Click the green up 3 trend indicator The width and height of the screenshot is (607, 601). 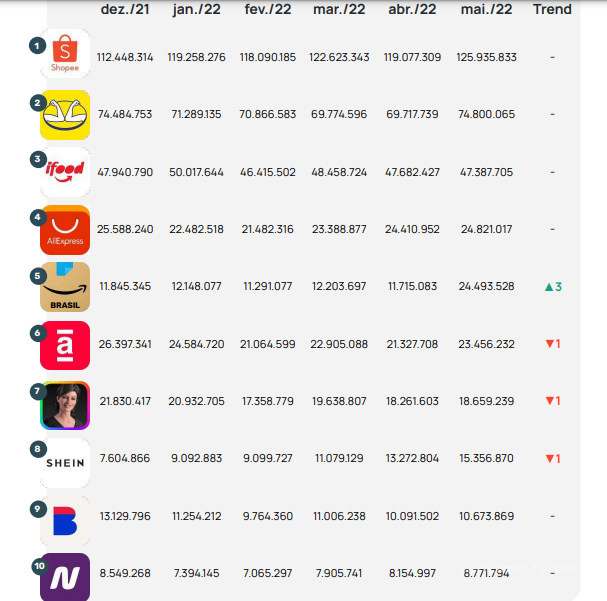(553, 287)
